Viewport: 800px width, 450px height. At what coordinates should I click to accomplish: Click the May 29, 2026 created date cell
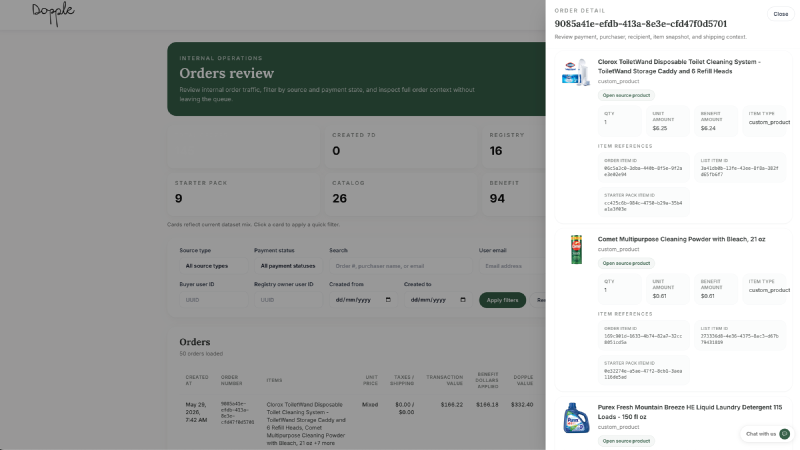coord(196,412)
